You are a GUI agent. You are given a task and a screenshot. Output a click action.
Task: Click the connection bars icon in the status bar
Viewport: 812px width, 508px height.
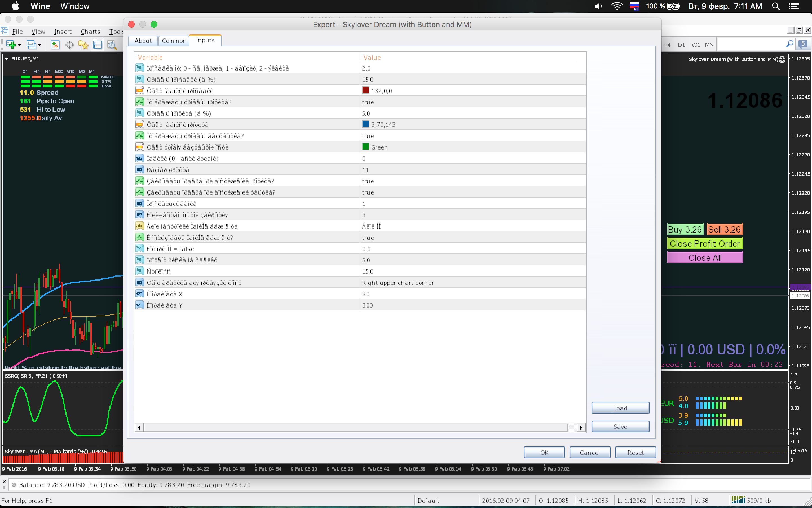(x=738, y=500)
